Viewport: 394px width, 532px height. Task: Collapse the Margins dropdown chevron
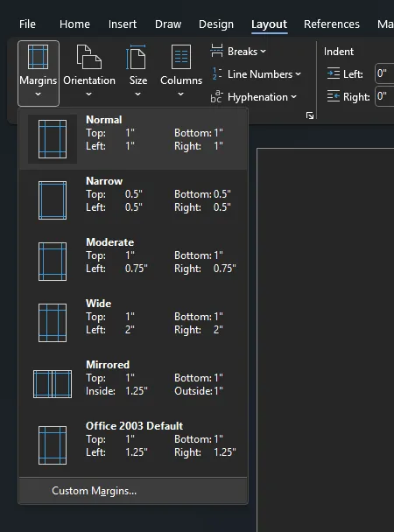38,94
